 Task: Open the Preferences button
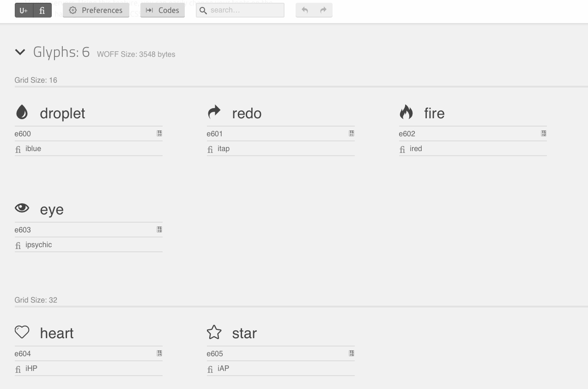(96, 10)
